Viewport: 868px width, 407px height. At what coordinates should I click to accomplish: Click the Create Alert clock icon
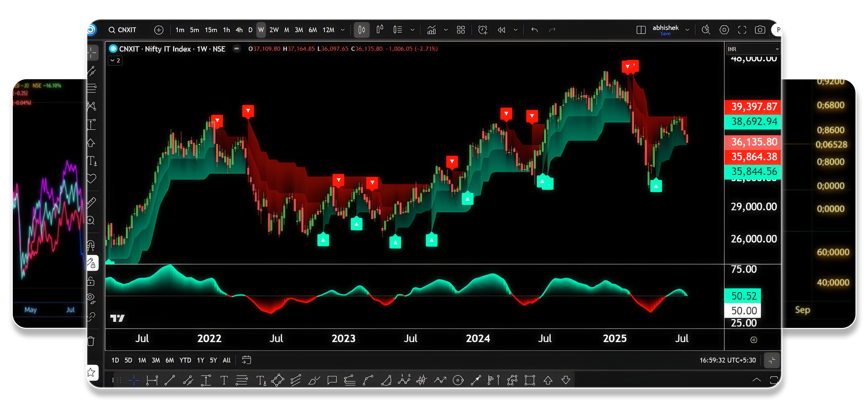pyautogui.click(x=482, y=30)
